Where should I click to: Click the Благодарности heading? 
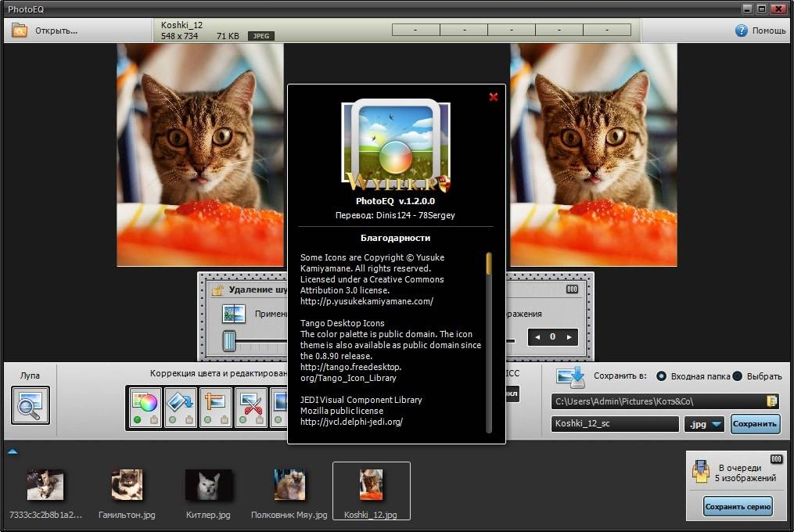pyautogui.click(x=396, y=238)
